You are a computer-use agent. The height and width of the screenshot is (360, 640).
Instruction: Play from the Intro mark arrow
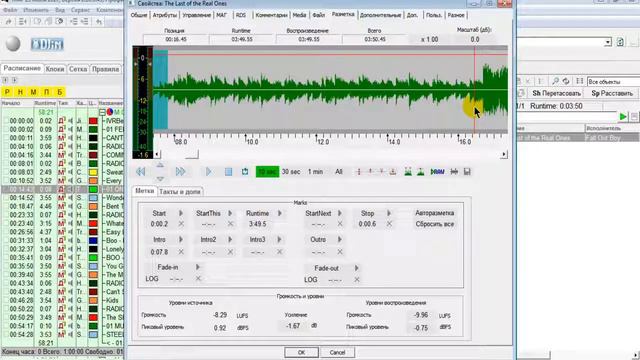point(181,240)
